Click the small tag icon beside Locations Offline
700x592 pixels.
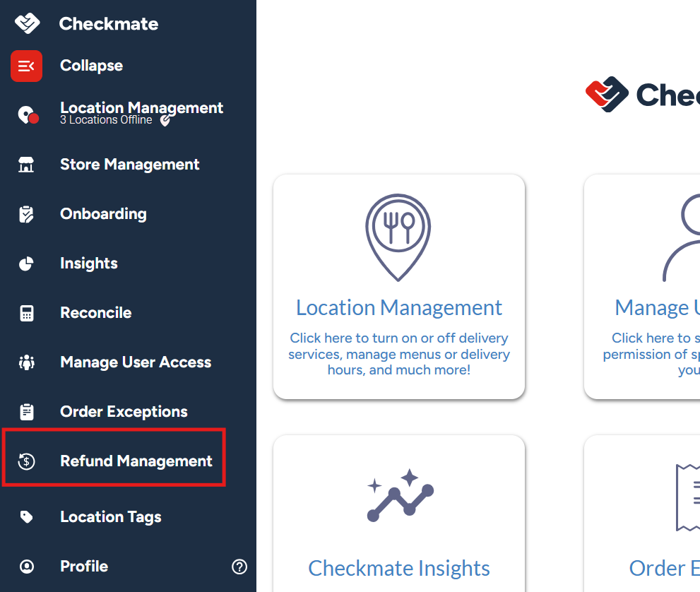click(x=165, y=120)
